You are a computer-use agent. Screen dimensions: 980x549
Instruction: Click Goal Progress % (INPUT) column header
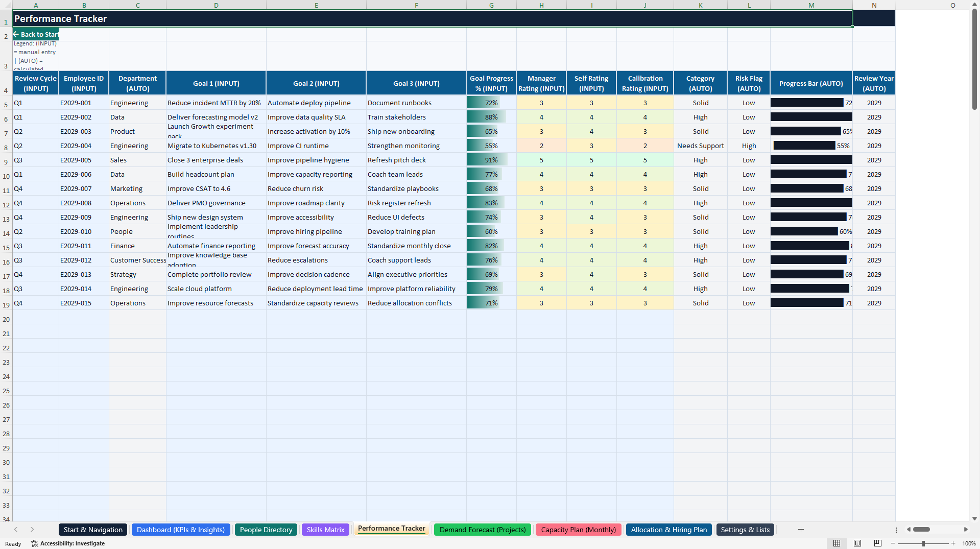491,83
